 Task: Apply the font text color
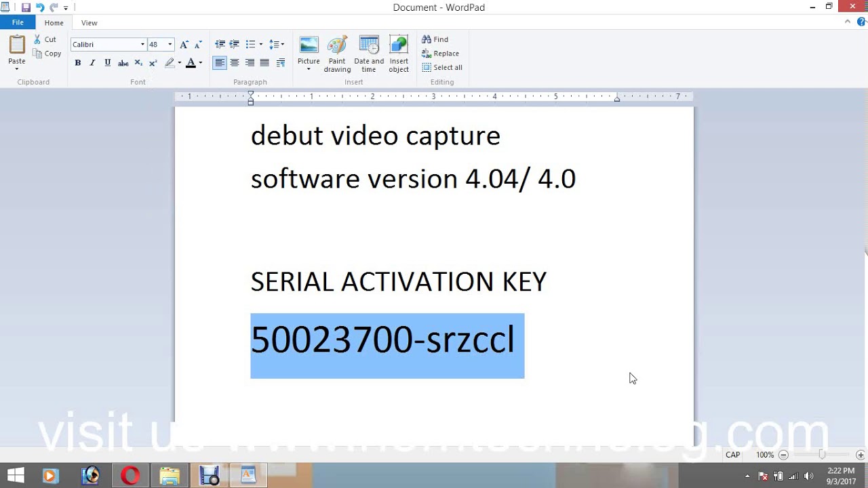point(191,62)
